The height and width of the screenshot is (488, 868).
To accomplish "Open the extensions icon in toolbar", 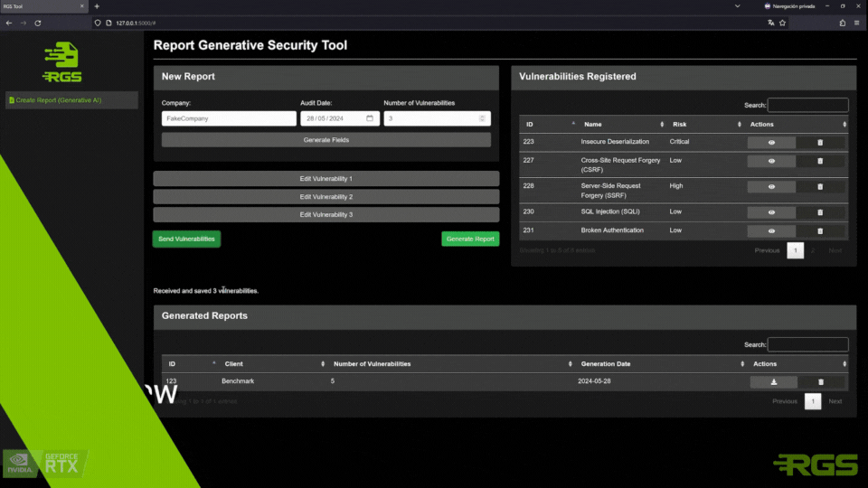I will (842, 23).
